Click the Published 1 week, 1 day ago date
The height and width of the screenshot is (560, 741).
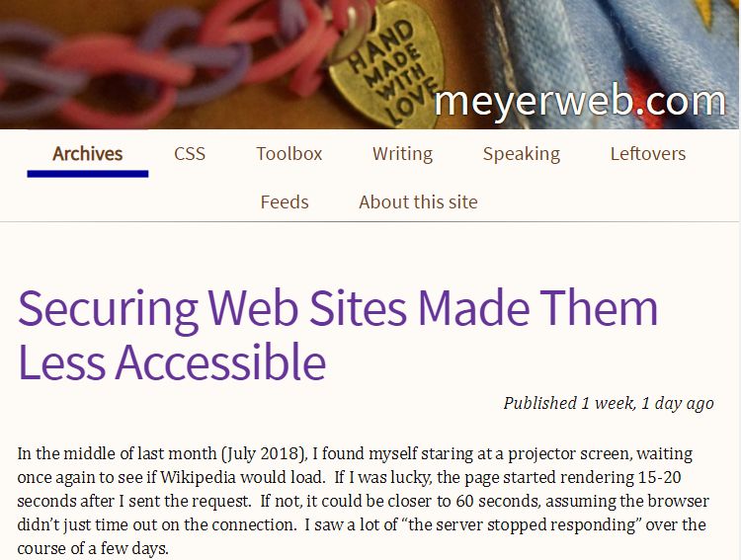pyautogui.click(x=608, y=403)
